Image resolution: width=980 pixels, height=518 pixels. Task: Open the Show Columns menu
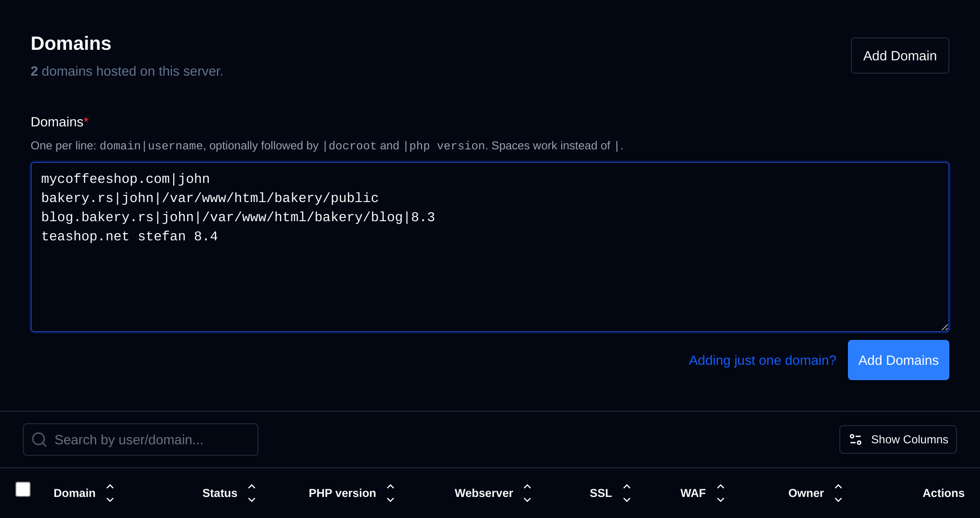[898, 439]
